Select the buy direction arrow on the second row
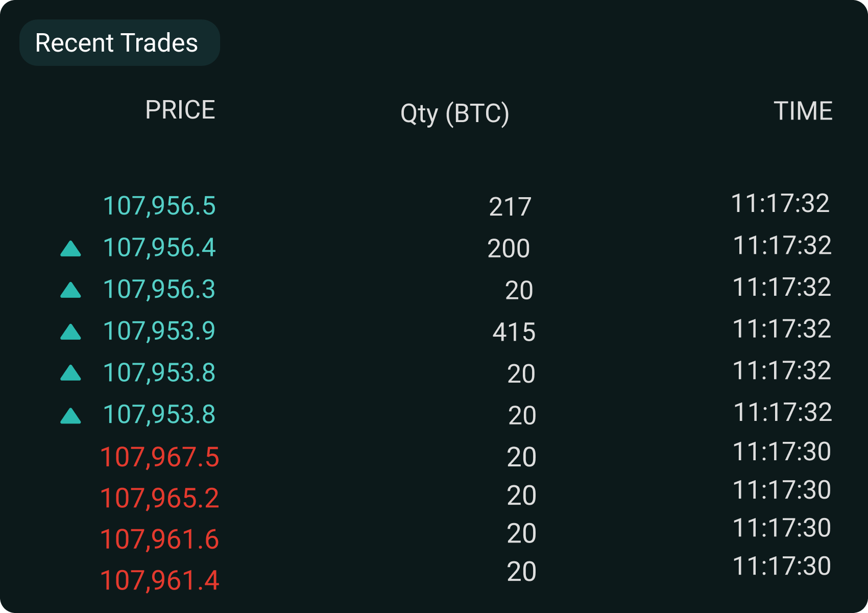The image size is (868, 613). click(72, 249)
